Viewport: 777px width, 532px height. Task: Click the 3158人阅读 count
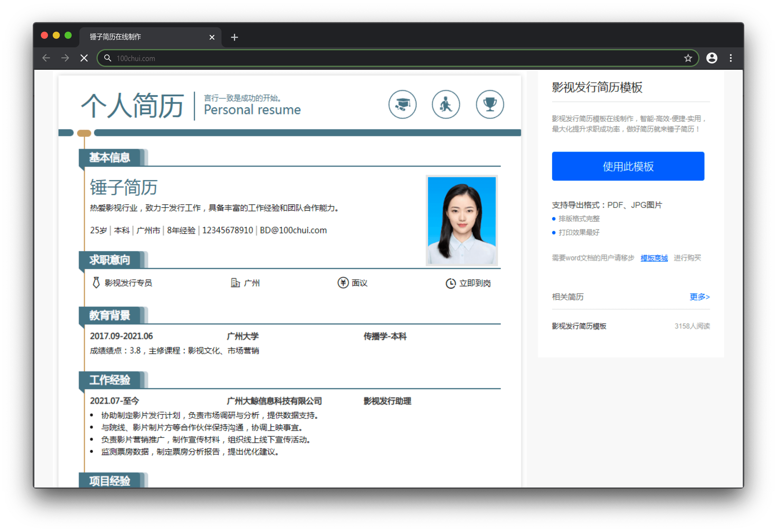692,326
